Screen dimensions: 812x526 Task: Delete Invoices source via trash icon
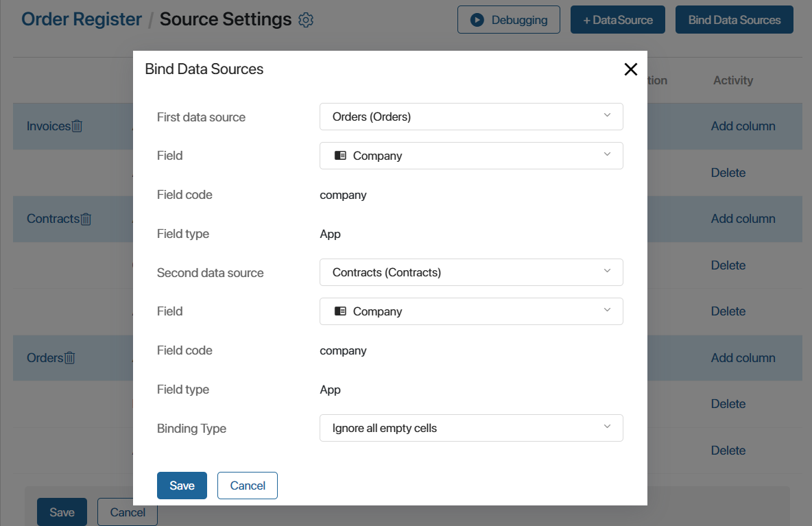pyautogui.click(x=77, y=125)
